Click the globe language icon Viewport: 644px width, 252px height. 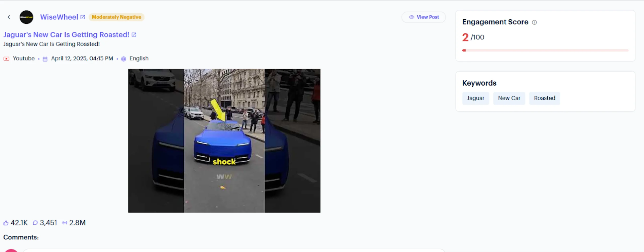pyautogui.click(x=124, y=59)
